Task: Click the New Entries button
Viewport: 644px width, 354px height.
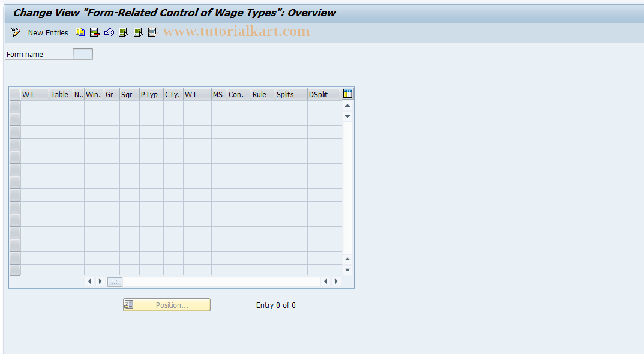Action: pyautogui.click(x=48, y=33)
